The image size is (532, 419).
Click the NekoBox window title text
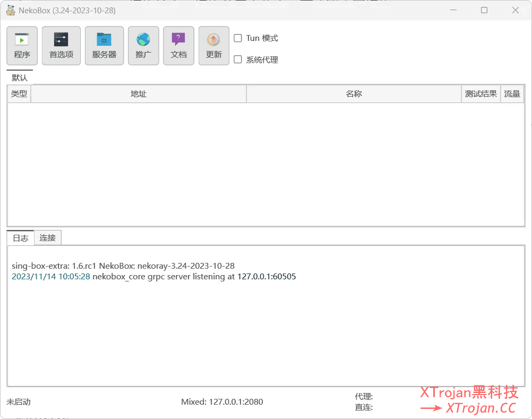tap(67, 11)
